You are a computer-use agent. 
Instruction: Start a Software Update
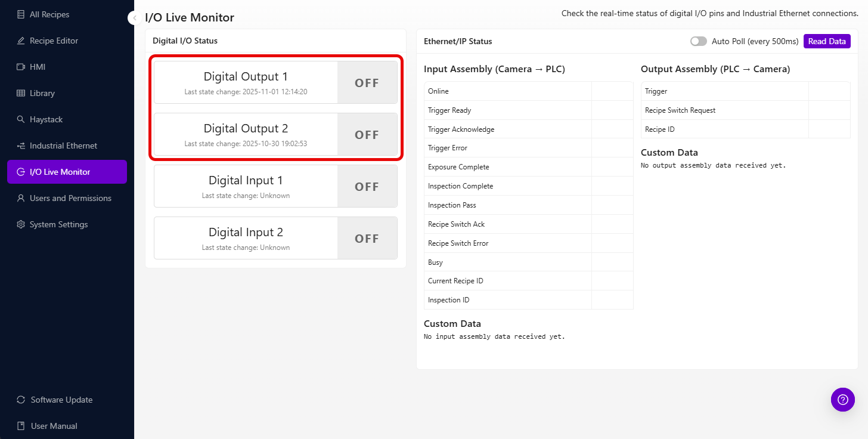61,400
